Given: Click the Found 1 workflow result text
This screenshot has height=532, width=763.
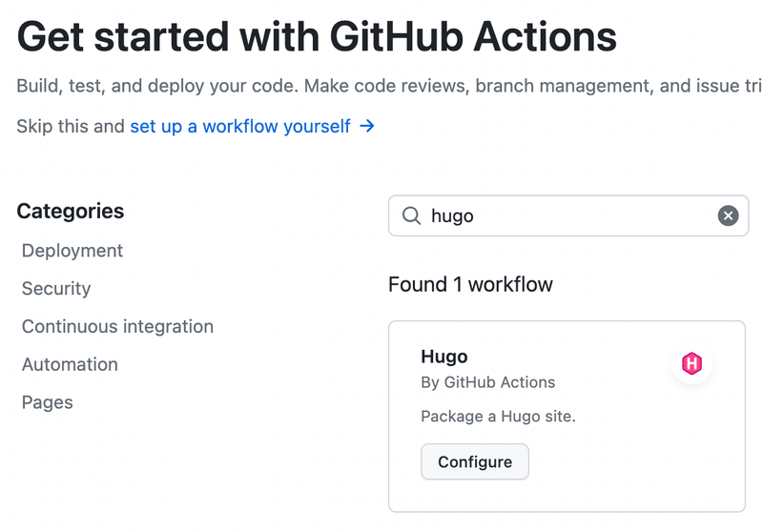Looking at the screenshot, I should click(470, 284).
